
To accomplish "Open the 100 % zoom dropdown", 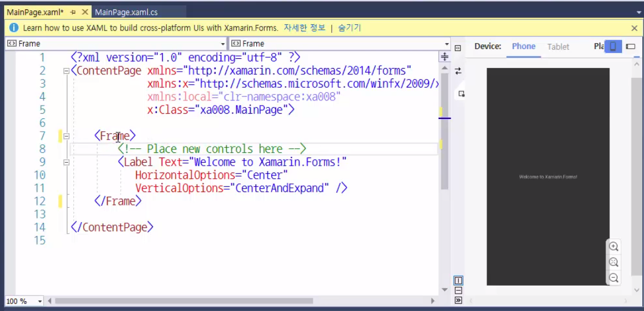I will pyautogui.click(x=40, y=301).
